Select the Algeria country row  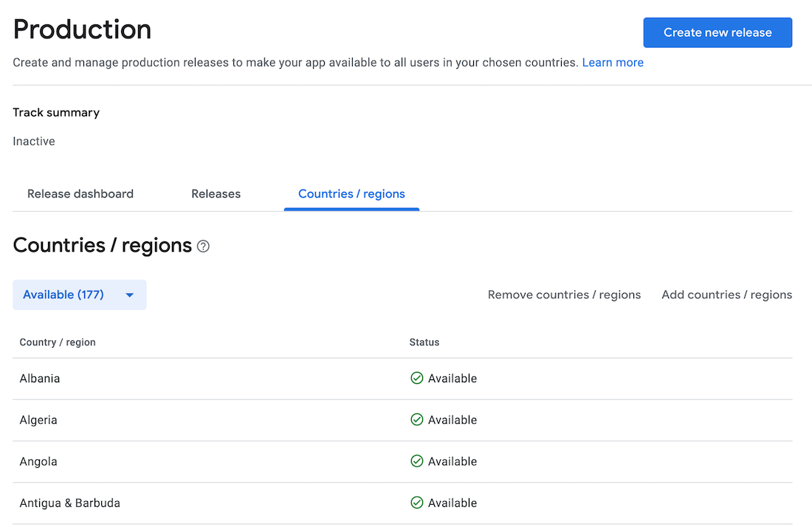tap(38, 420)
